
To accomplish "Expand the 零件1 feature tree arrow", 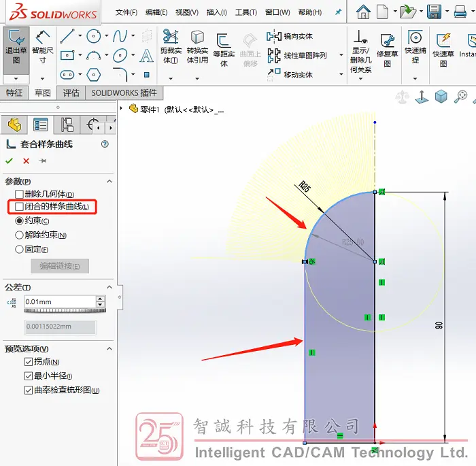I will point(121,108).
